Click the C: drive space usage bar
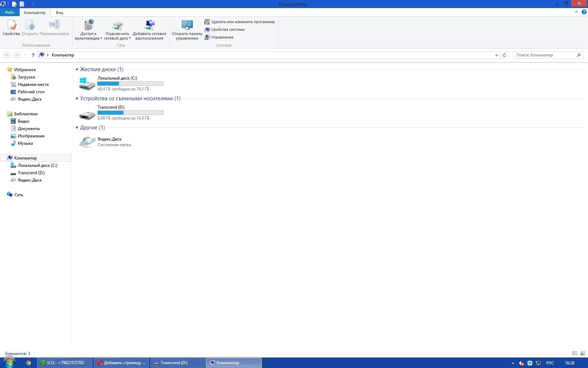 coord(130,84)
